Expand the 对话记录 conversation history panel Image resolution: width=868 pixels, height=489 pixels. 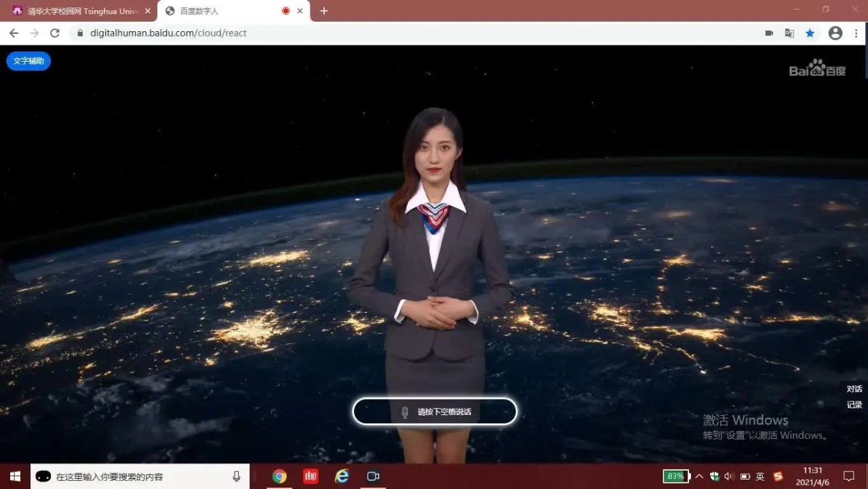coord(854,397)
